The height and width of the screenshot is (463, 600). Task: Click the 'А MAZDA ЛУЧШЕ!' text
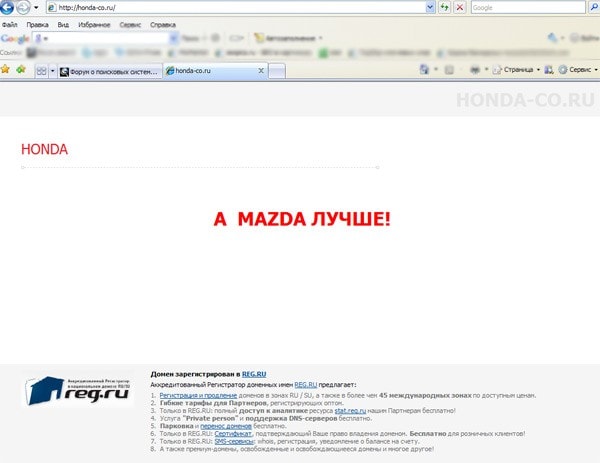click(302, 219)
